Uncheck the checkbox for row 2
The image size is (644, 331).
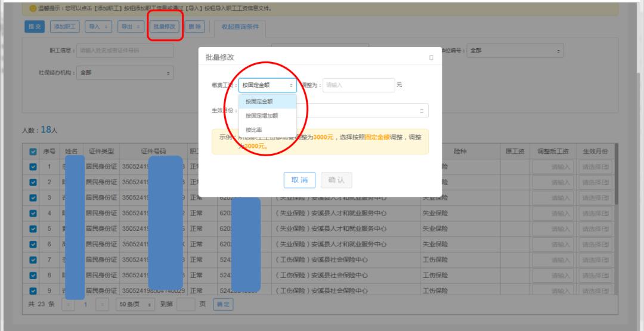tap(33, 182)
